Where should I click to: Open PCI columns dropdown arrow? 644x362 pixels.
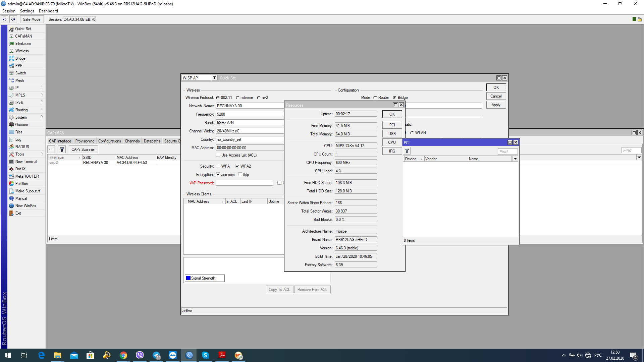[x=515, y=159]
